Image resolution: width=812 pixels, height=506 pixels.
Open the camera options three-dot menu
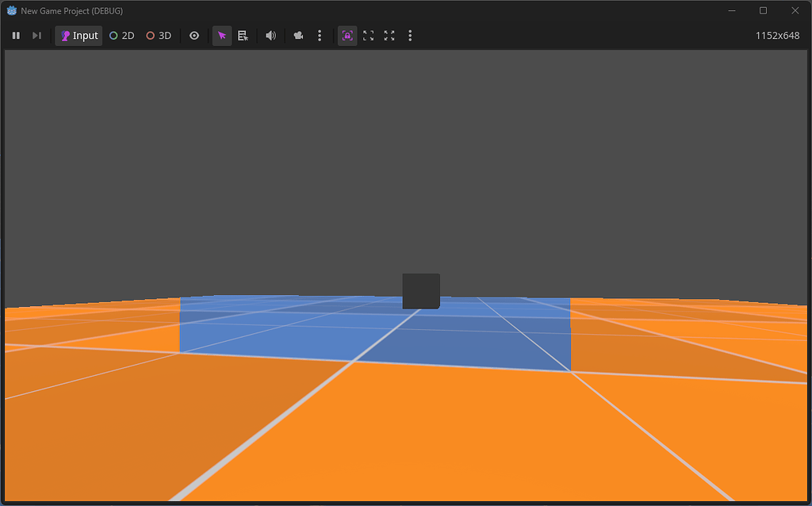[x=320, y=35]
